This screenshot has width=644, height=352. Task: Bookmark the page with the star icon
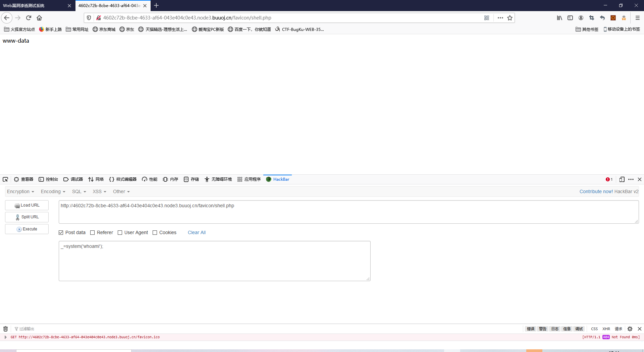510,18
